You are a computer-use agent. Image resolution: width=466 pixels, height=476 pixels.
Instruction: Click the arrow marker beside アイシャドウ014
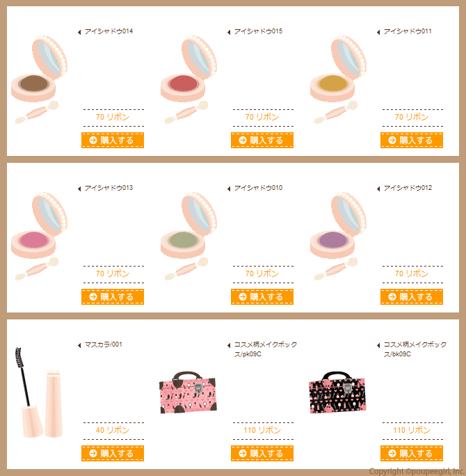pos(79,32)
